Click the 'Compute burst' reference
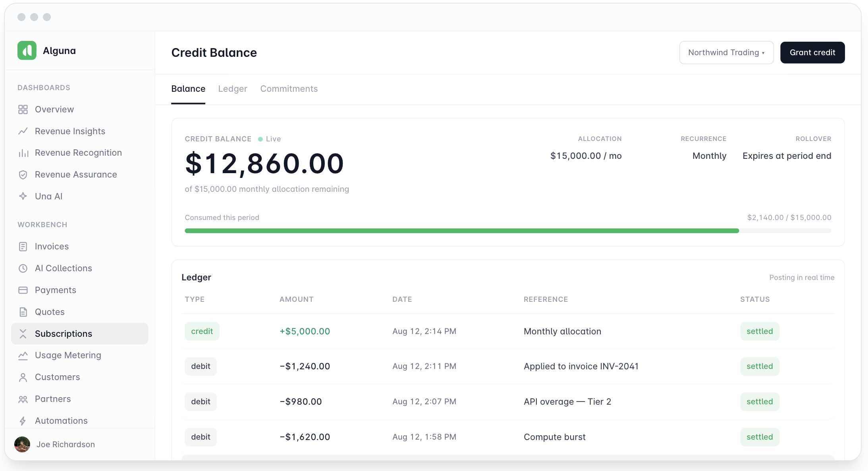 click(x=555, y=437)
